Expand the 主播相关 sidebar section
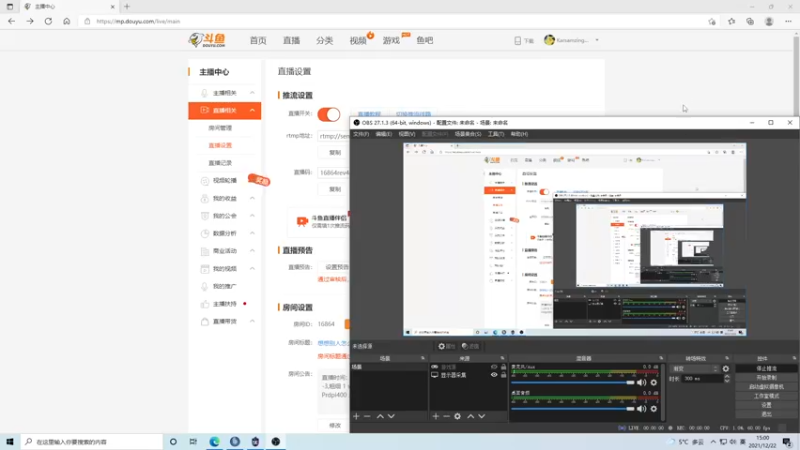 coord(252,93)
